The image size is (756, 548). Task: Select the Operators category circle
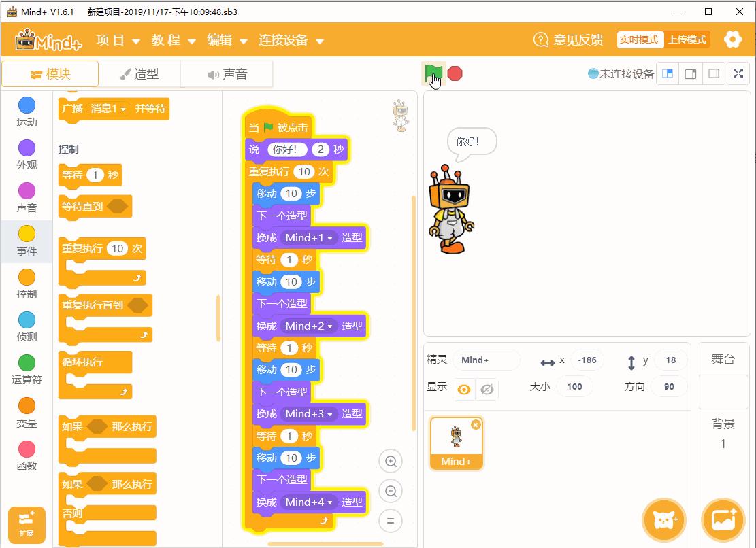click(27, 362)
